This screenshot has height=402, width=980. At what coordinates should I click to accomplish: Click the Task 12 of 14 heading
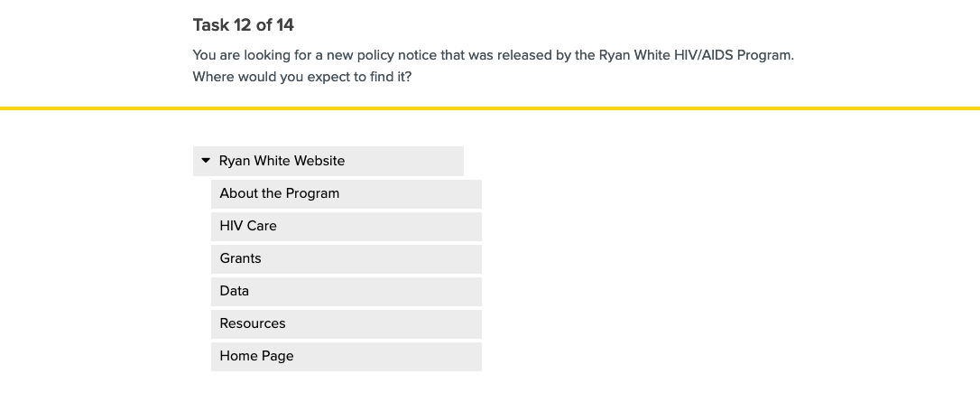click(244, 24)
